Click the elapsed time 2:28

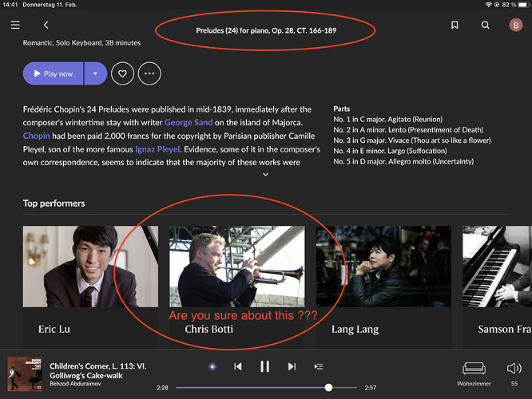tap(162, 388)
